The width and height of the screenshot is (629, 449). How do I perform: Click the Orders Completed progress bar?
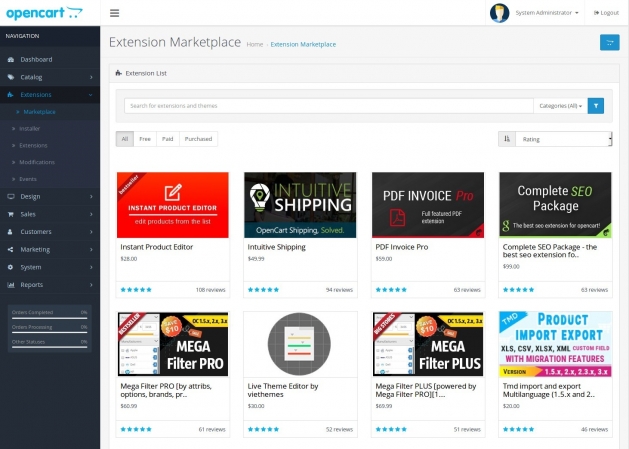pos(49,318)
